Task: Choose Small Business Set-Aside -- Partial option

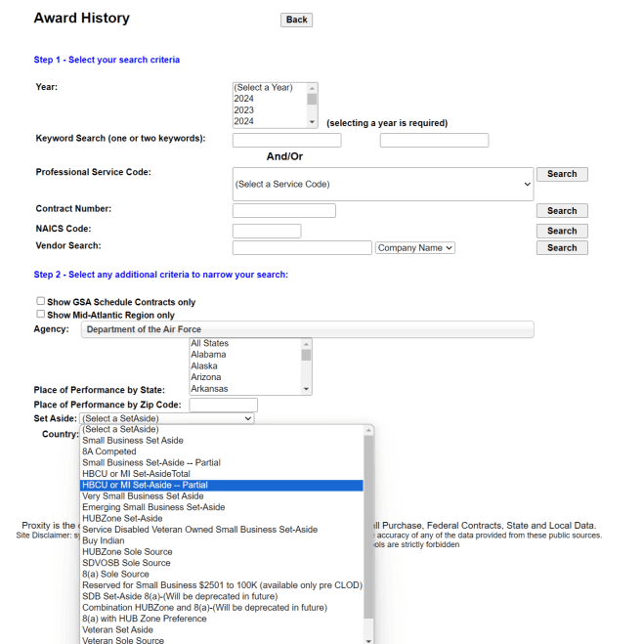Action: [222, 462]
